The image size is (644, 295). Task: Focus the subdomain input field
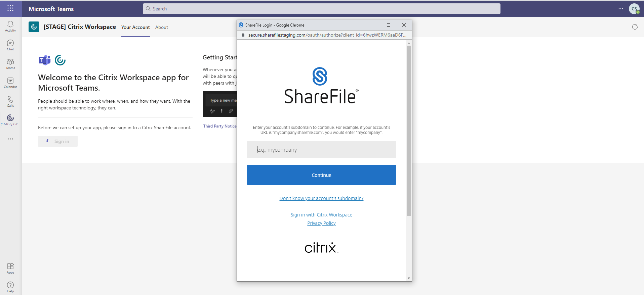[321, 150]
